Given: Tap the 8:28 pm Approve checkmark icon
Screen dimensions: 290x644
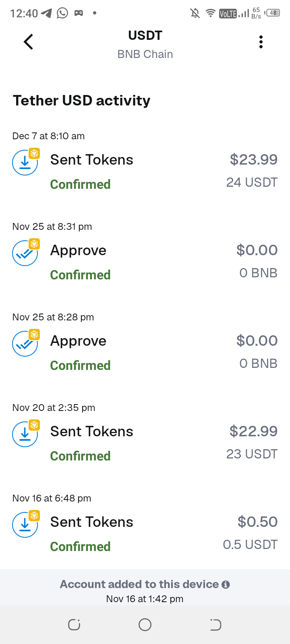Looking at the screenshot, I should [25, 343].
